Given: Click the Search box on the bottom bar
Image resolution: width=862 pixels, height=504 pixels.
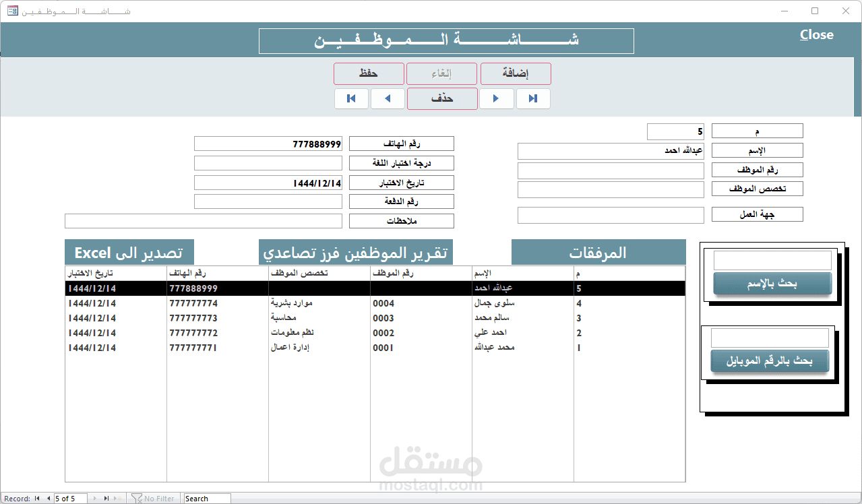Looking at the screenshot, I should [206, 498].
